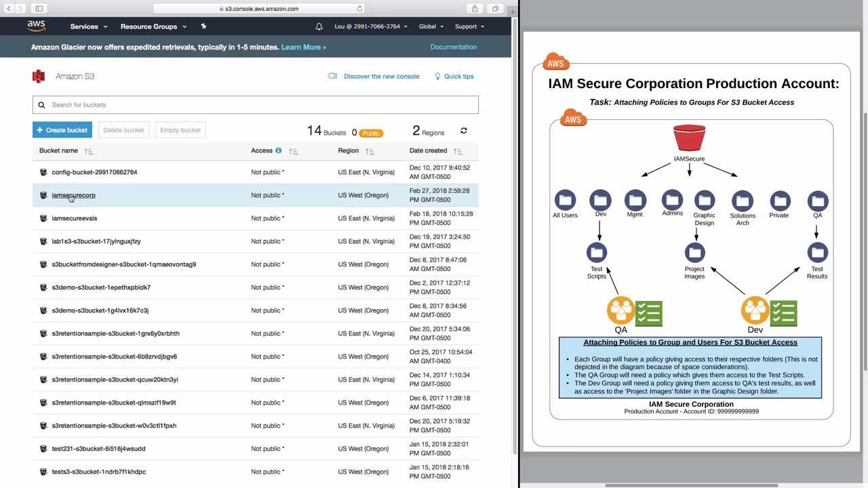Click the video icon beside Discover the new console
The height and width of the screenshot is (488, 868).
(x=333, y=76)
